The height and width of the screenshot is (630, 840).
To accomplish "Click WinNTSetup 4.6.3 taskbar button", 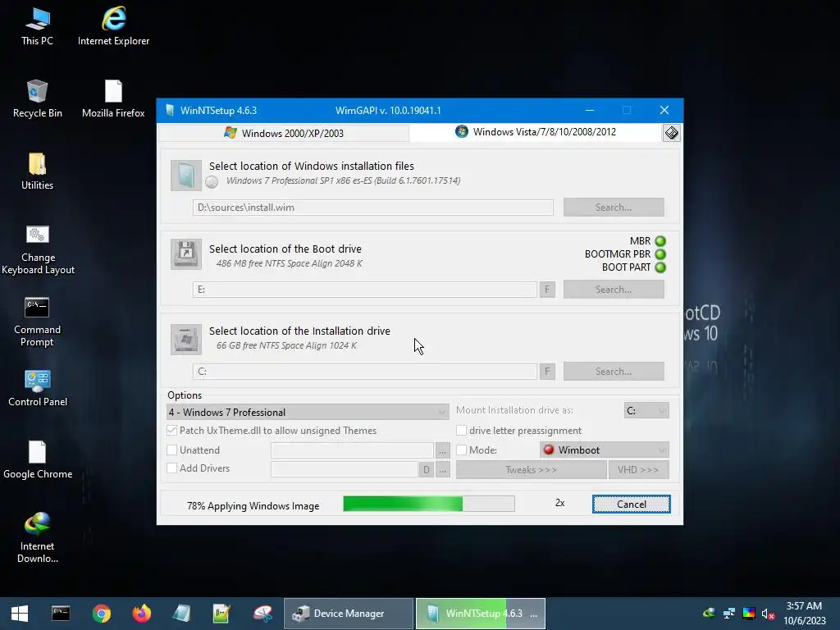I will [x=481, y=614].
